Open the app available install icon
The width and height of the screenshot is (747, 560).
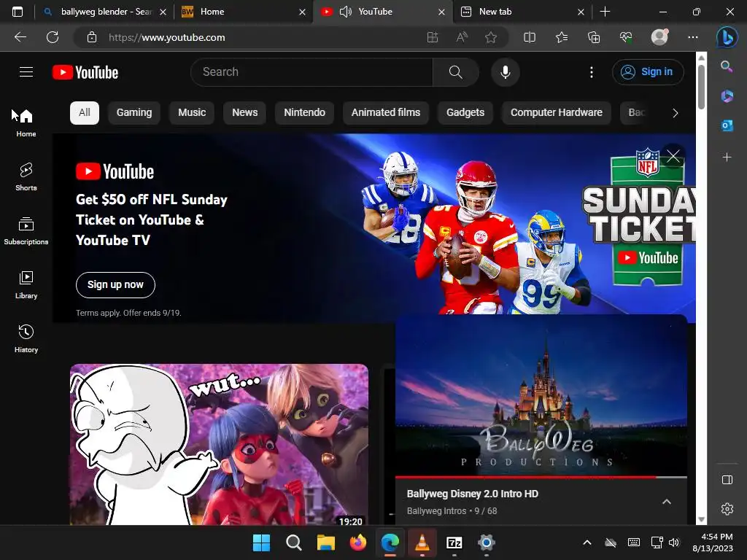433,37
